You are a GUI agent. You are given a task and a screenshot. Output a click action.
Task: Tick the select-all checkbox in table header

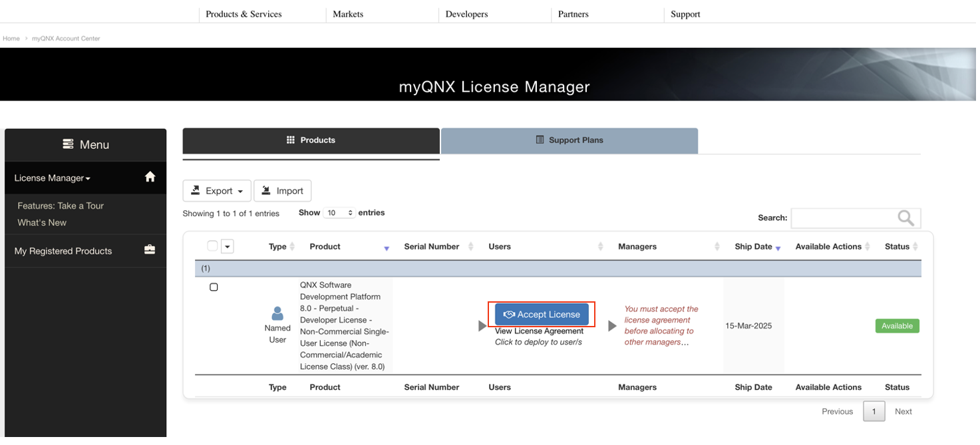pos(213,246)
